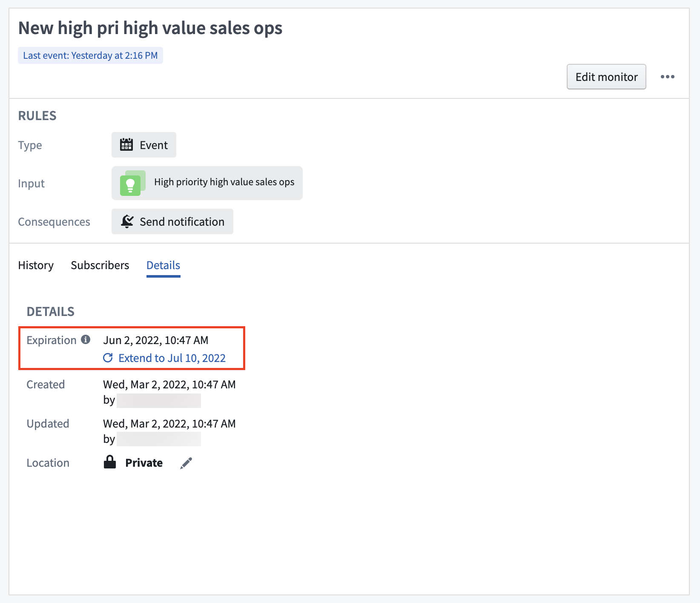The image size is (700, 603).
Task: Click the Edit monitor button
Action: point(606,77)
